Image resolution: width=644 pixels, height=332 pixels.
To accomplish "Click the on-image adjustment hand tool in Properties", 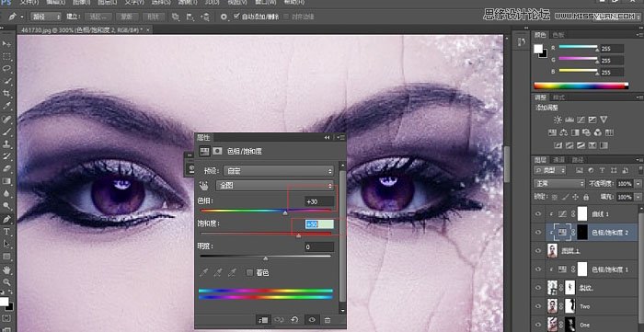I will [x=204, y=185].
